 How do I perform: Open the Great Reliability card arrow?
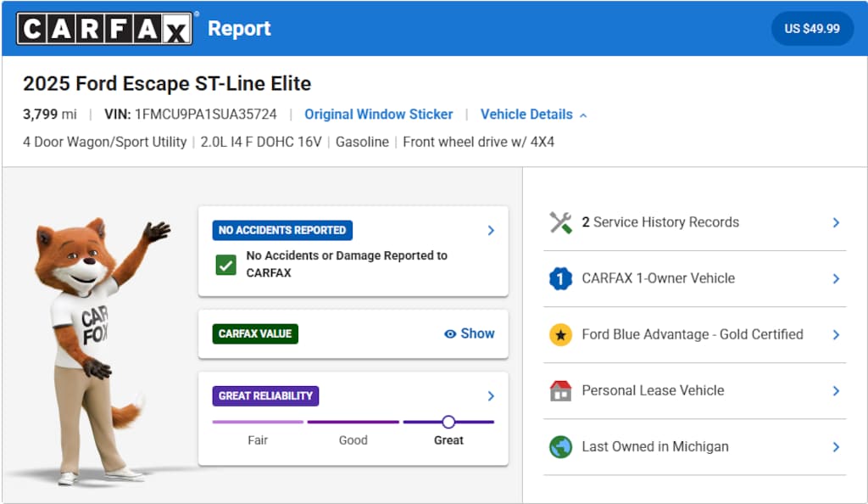(491, 396)
